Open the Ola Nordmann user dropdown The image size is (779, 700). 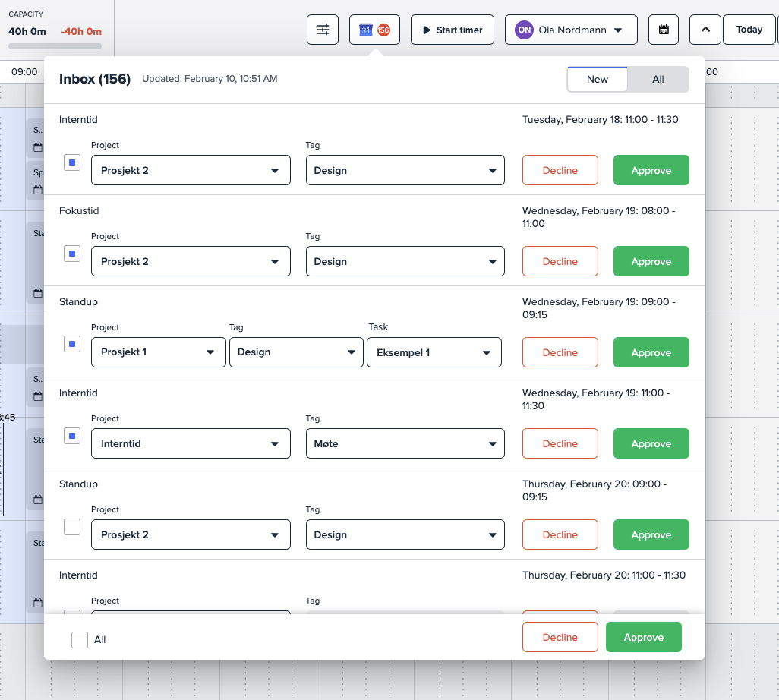click(x=571, y=30)
